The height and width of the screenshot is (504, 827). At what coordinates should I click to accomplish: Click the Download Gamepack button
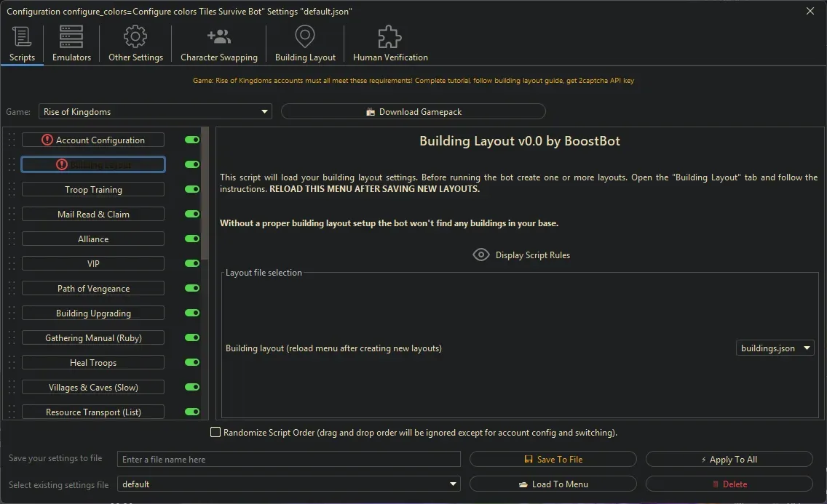point(413,111)
